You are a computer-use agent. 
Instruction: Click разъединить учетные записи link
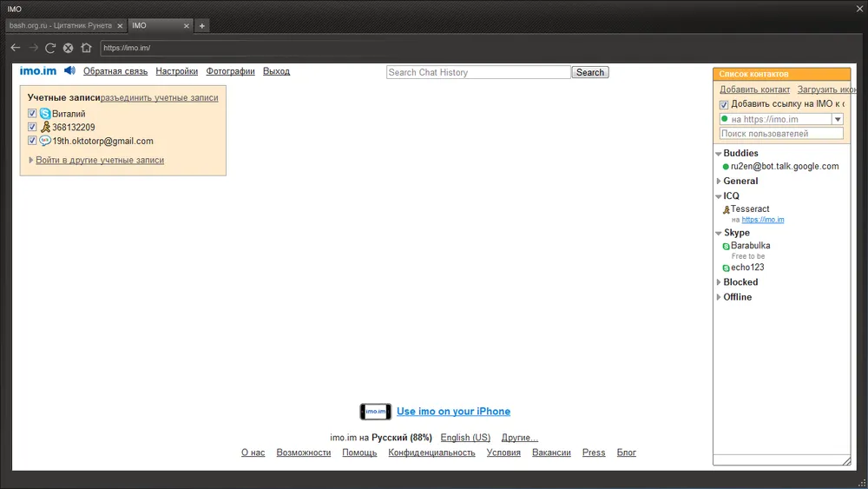(160, 97)
